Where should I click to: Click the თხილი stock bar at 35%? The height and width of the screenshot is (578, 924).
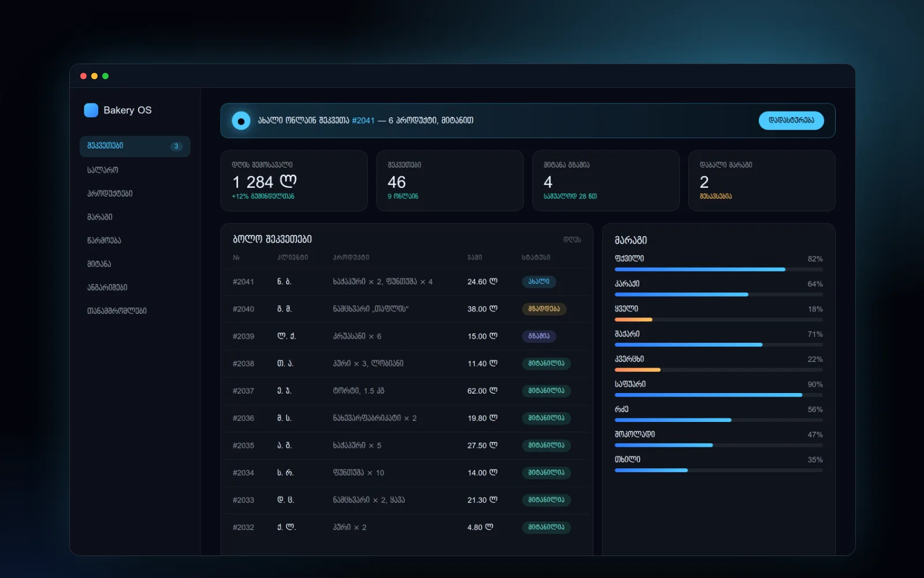point(719,470)
